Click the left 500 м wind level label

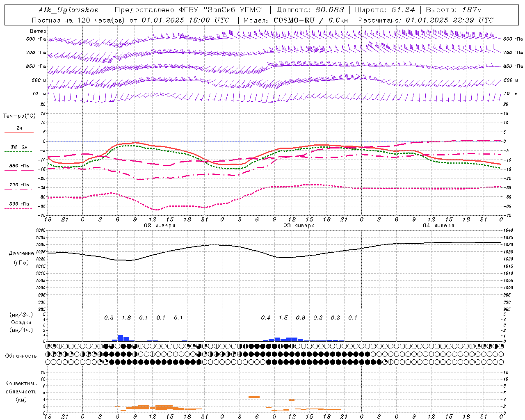pos(39,80)
